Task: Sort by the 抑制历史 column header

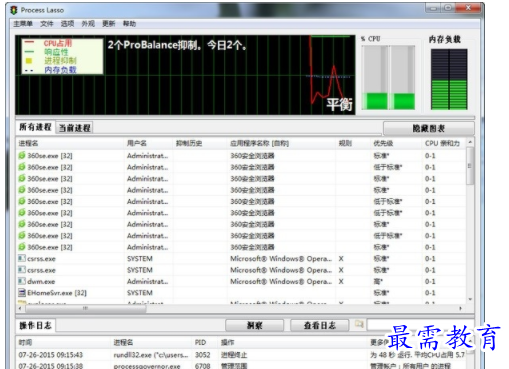Action: coord(200,143)
